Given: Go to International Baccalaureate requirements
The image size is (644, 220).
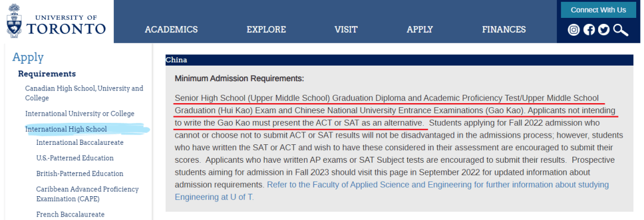Looking at the screenshot, I should click(x=80, y=142).
